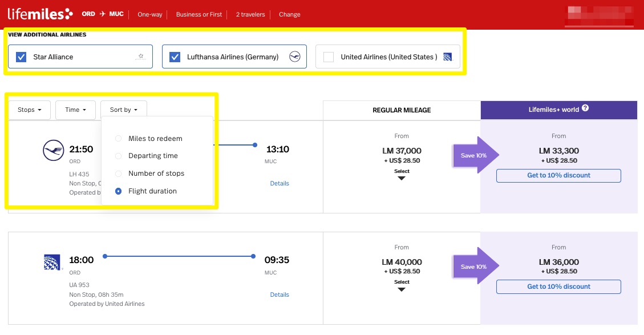Click Change in the top search bar
This screenshot has width=644, height=335.
(x=289, y=14)
